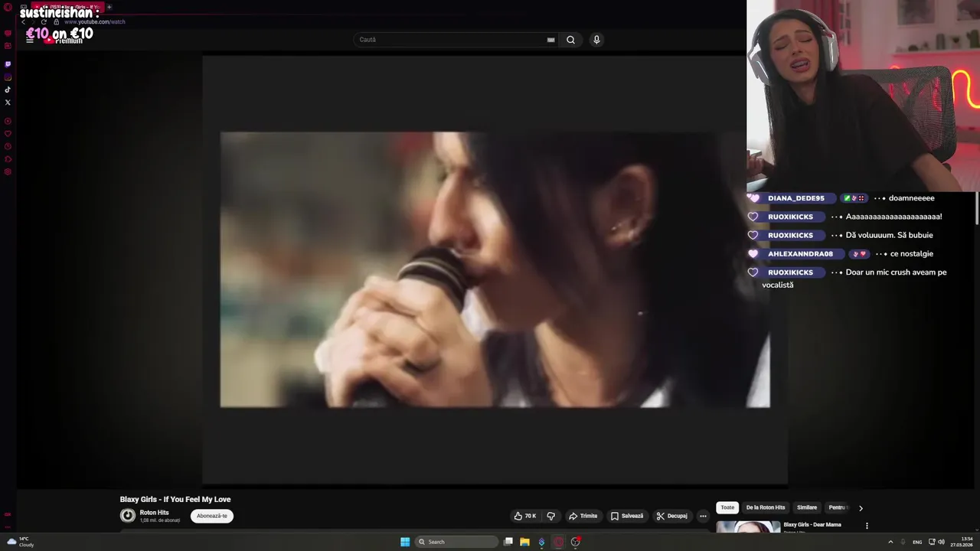
Task: Open TikTok from the browser sidebar
Action: pyautogui.click(x=8, y=90)
